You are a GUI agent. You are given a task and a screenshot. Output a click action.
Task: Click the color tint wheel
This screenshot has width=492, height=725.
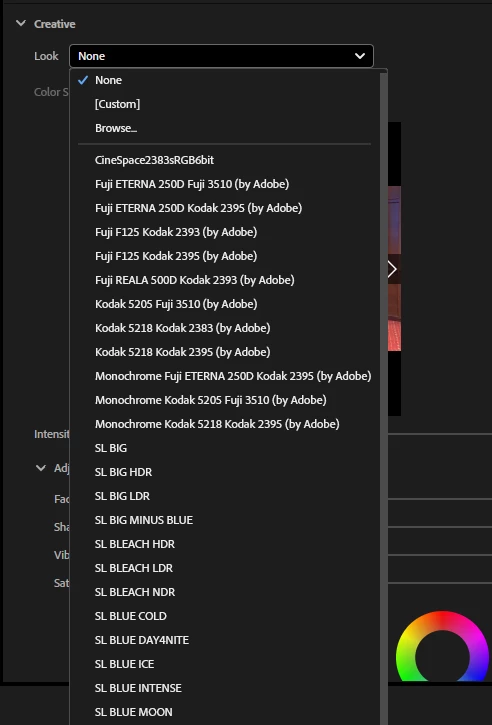point(442,647)
